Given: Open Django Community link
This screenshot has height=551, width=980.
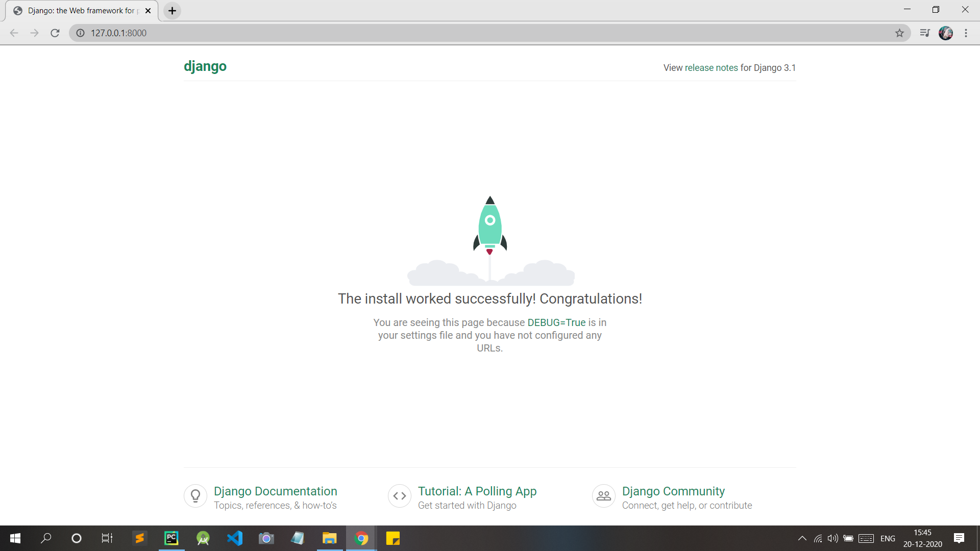Looking at the screenshot, I should point(673,491).
